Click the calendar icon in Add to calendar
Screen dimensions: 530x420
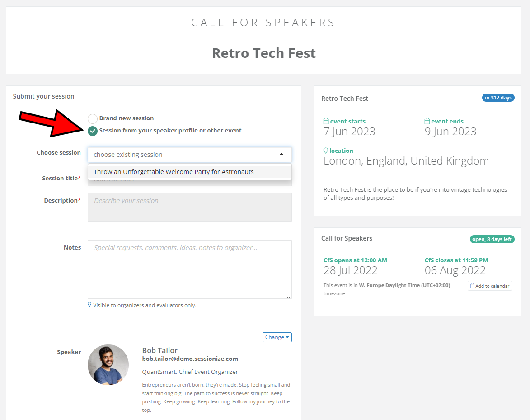pyautogui.click(x=472, y=286)
